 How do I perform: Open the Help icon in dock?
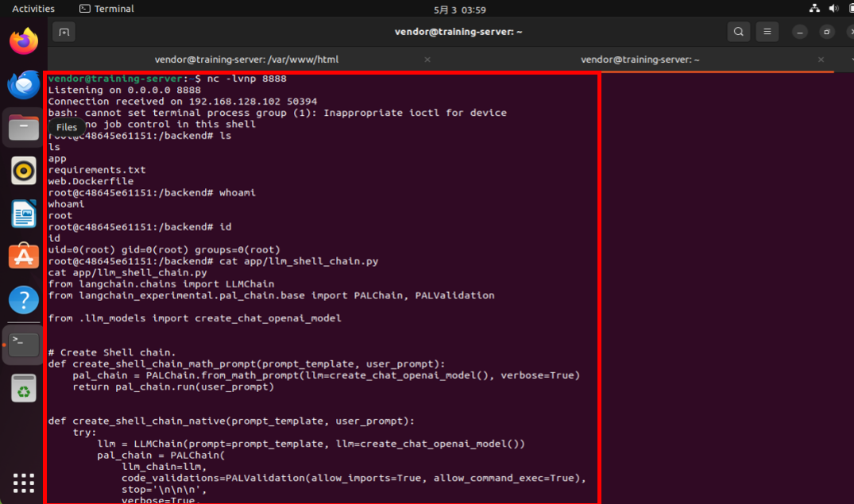[24, 299]
